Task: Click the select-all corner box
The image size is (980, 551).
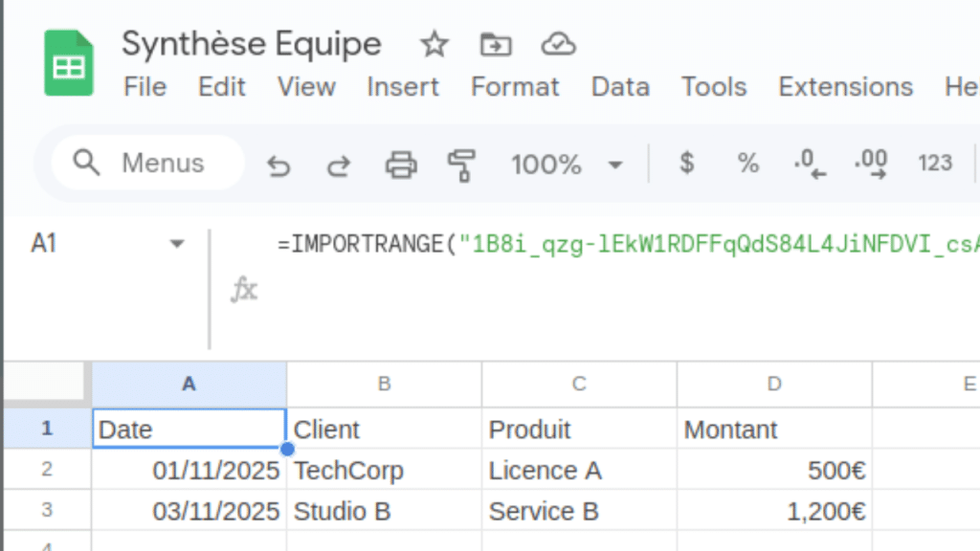Action: coord(44,381)
